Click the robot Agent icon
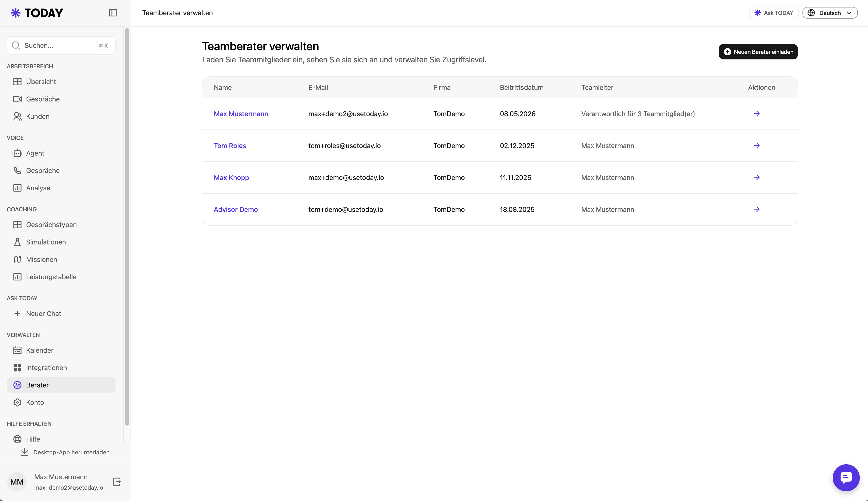The image size is (868, 501). click(x=17, y=153)
